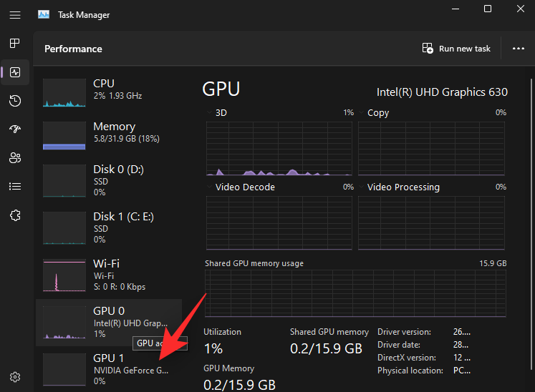
Task: Click the Physical location label
Action: click(410, 371)
